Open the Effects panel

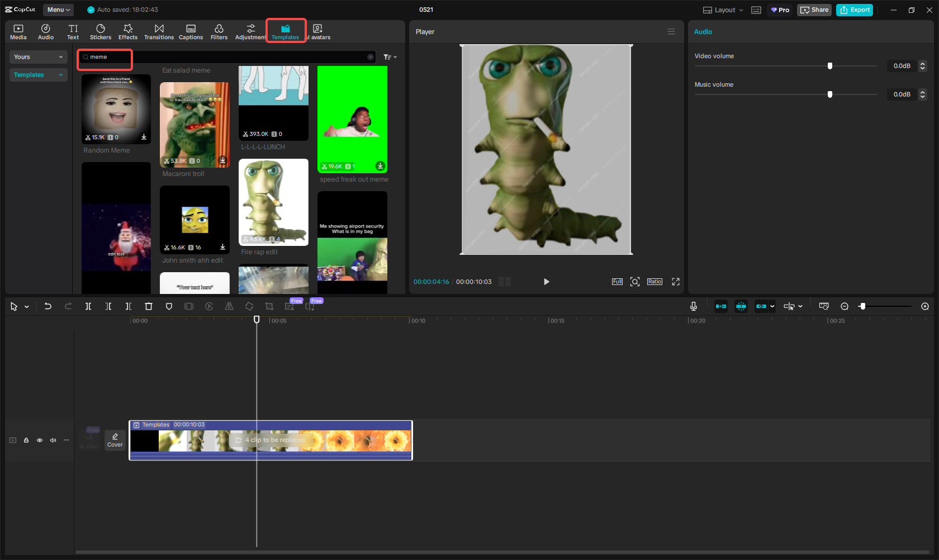pyautogui.click(x=128, y=32)
